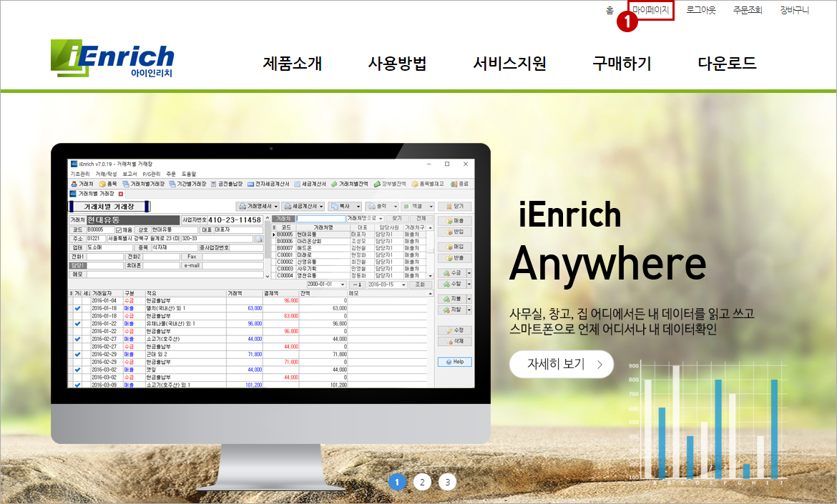The width and height of the screenshot is (837, 504).
Task: Open 마이페이지 in the top utility bar
Action: [650, 10]
